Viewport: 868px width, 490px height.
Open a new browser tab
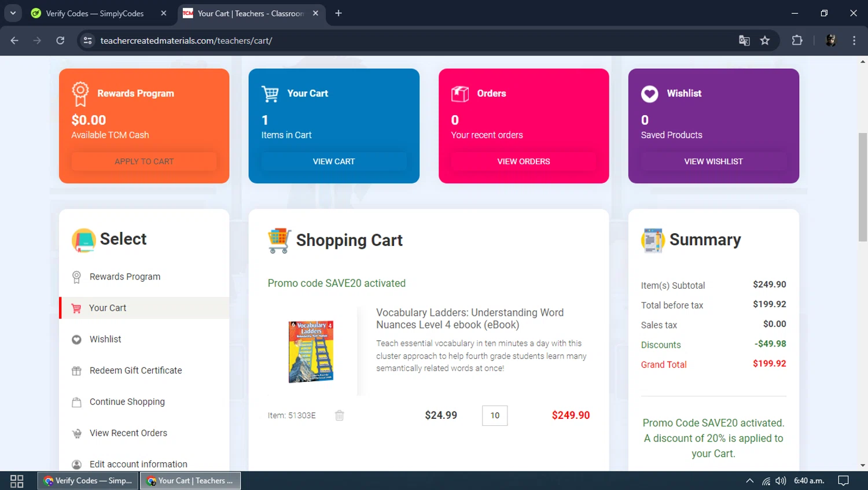[339, 13]
